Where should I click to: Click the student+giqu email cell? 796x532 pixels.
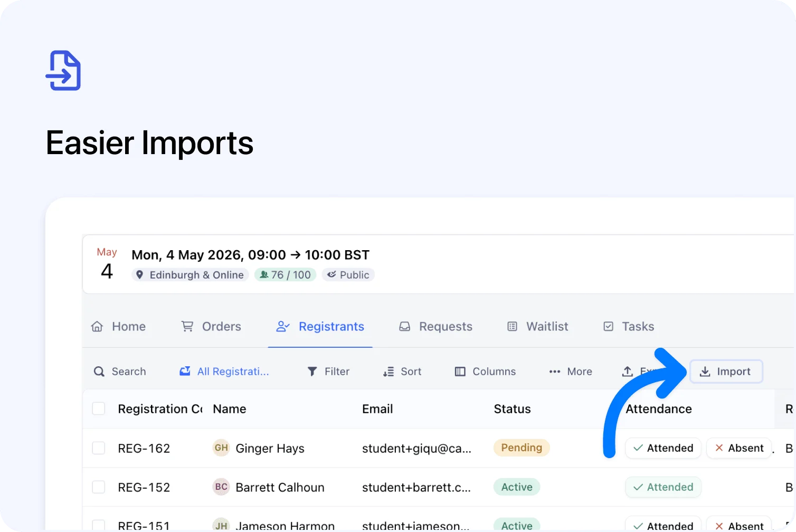(416, 449)
